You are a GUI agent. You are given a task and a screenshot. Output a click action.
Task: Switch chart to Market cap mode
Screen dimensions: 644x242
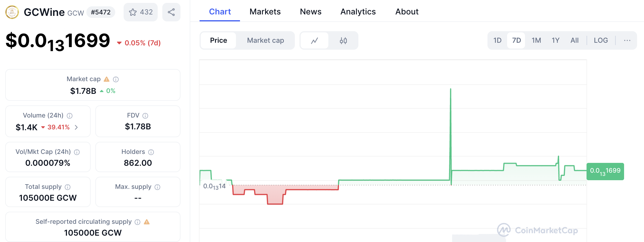point(265,40)
